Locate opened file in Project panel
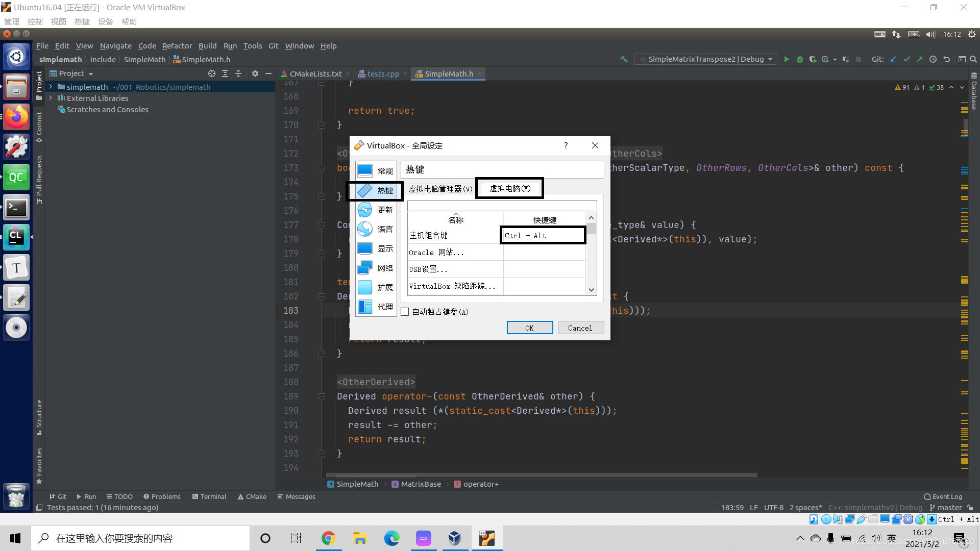980x551 pixels. [x=212, y=73]
